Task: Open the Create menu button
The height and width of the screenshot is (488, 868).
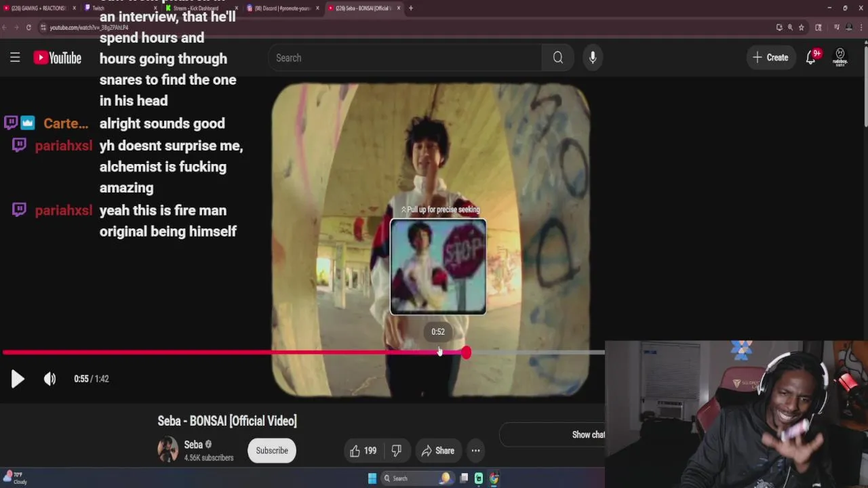Action: 770,58
